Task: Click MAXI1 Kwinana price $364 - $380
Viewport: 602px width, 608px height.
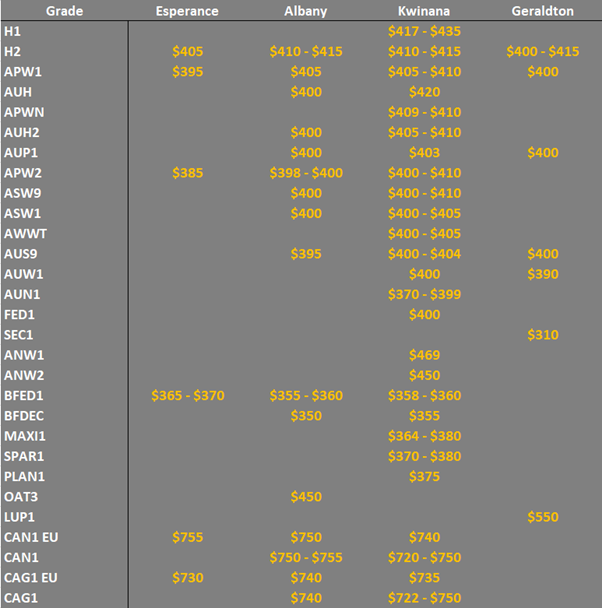Action: [424, 435]
